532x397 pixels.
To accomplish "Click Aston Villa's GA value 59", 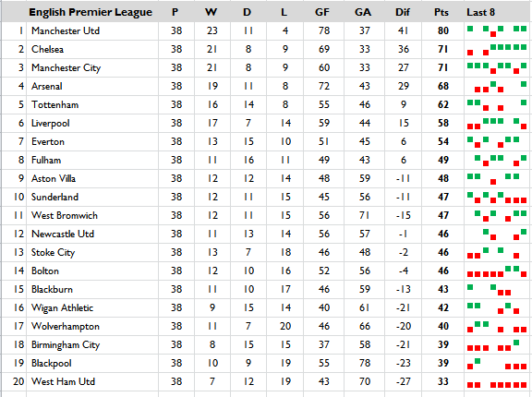I will pos(365,179).
